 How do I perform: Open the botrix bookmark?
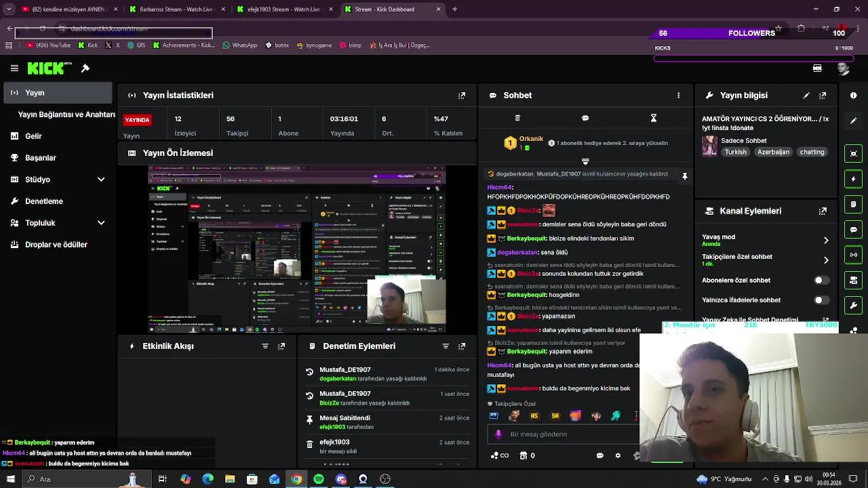point(277,45)
